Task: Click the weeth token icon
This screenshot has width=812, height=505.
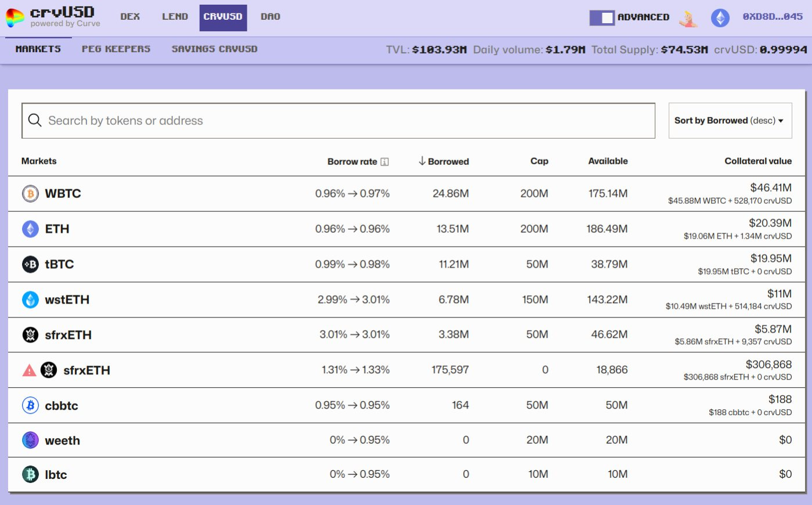Action: 30,440
